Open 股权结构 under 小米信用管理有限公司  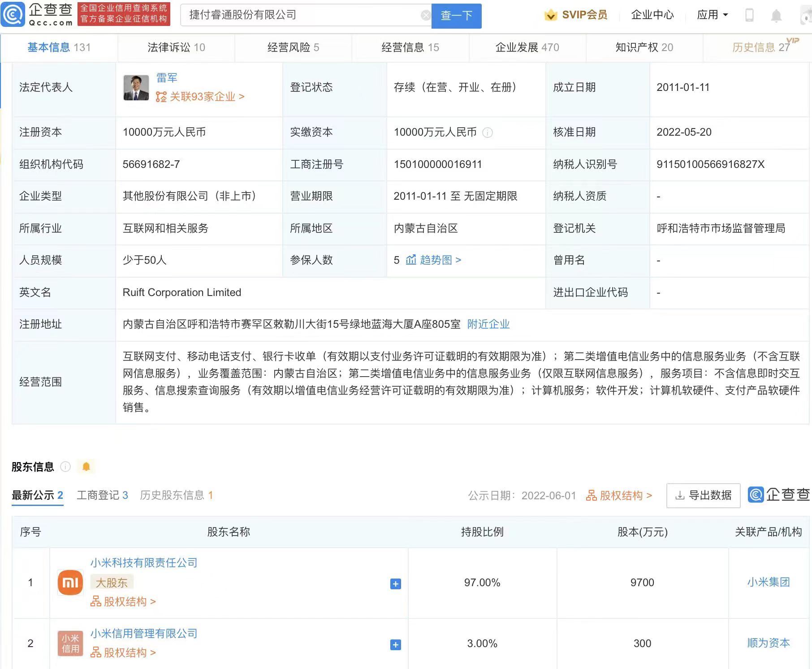(x=123, y=653)
